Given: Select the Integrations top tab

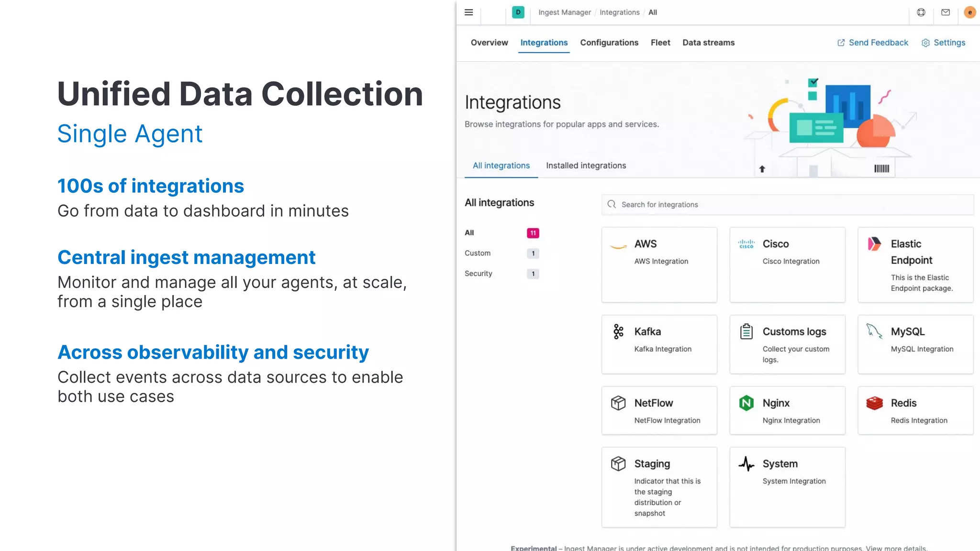Looking at the screenshot, I should click(x=544, y=43).
